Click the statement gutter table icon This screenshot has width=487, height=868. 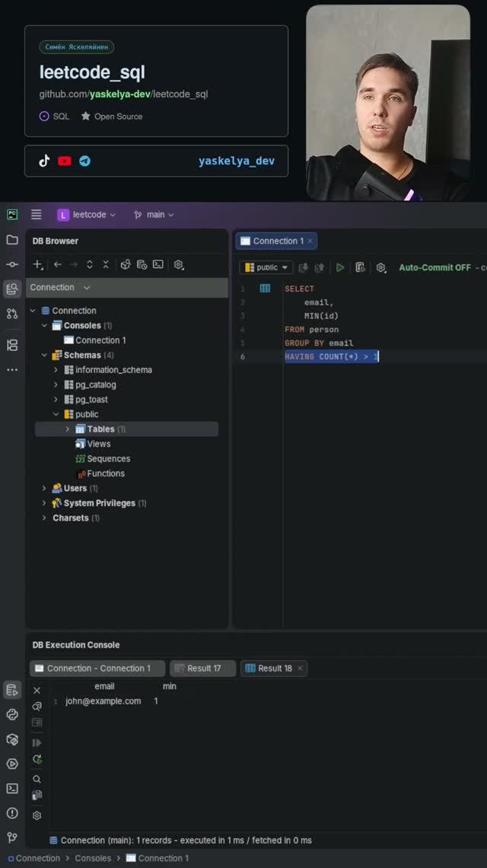265,288
